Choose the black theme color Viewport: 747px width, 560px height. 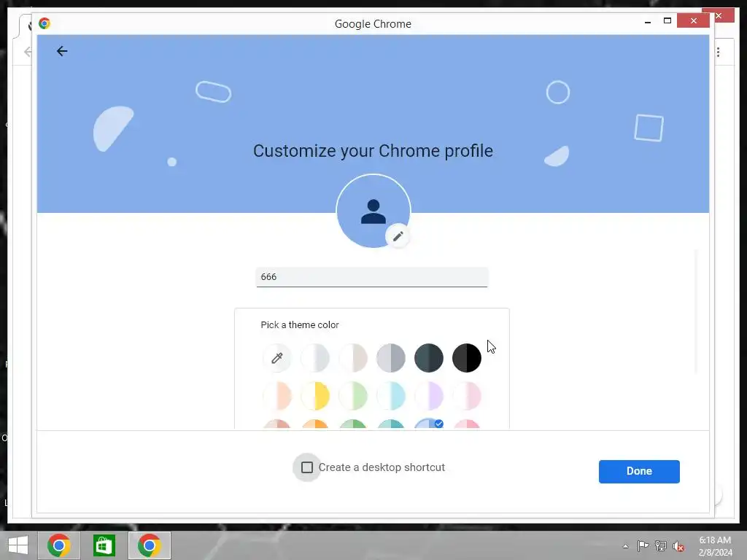(466, 357)
